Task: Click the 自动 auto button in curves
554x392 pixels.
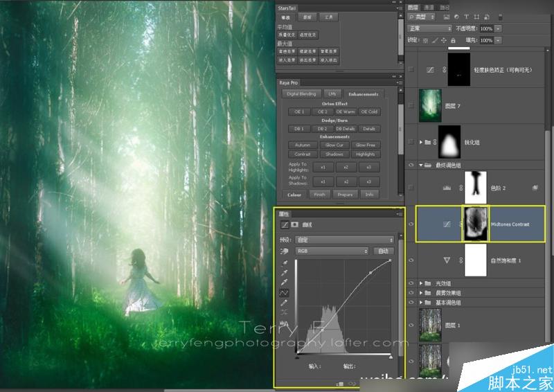Action: pos(384,251)
